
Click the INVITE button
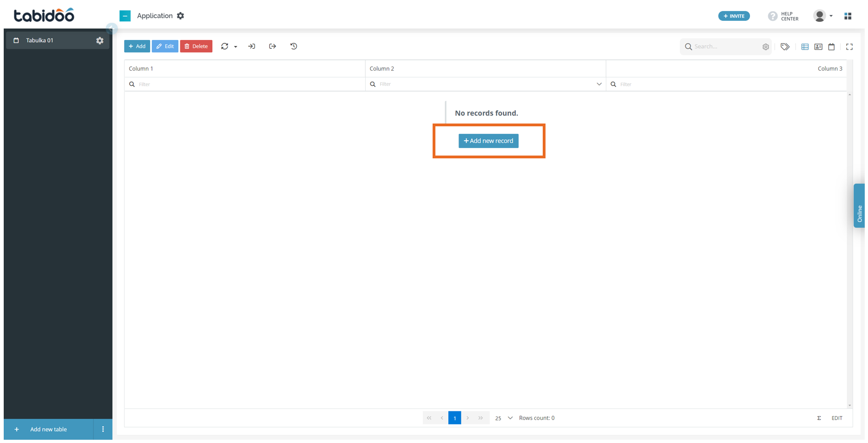click(x=734, y=16)
